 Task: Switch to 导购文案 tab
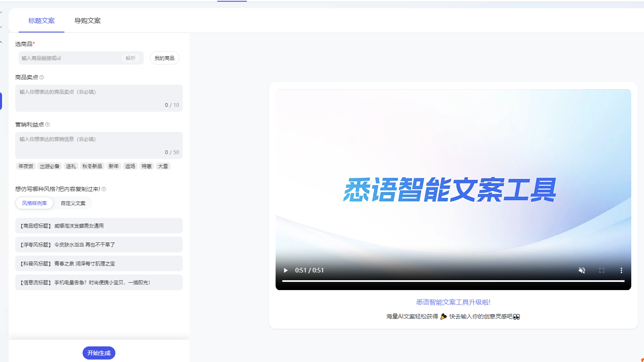pos(87,21)
